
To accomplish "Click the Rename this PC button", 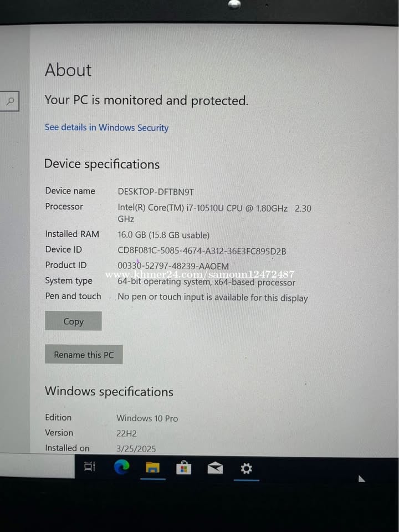I will [84, 355].
